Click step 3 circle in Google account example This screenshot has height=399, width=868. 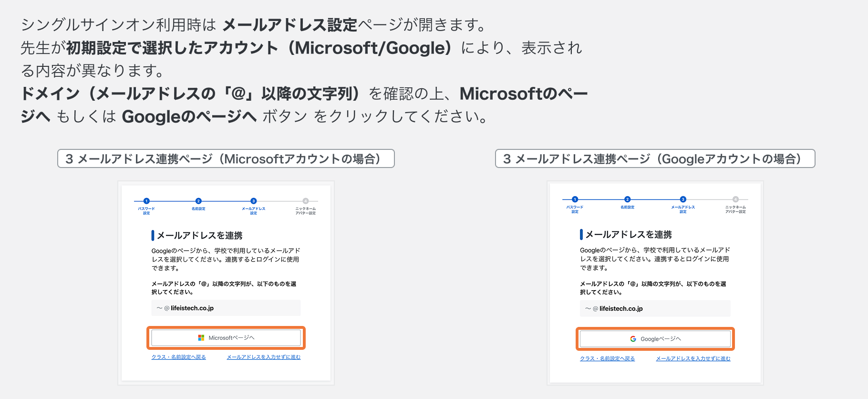coord(683,199)
